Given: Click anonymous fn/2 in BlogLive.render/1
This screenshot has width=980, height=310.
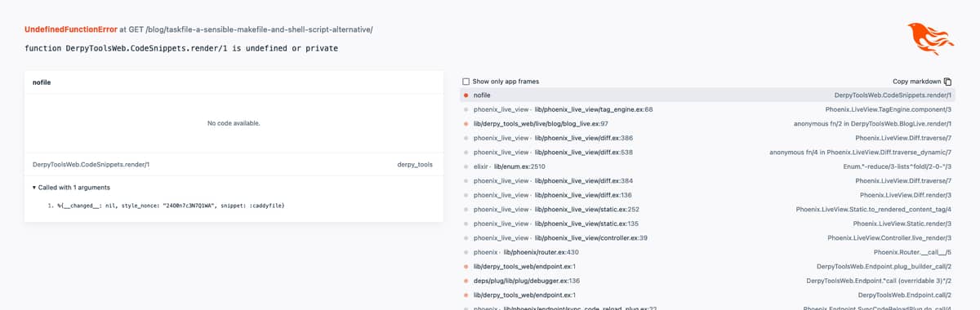Looking at the screenshot, I should coord(873,124).
